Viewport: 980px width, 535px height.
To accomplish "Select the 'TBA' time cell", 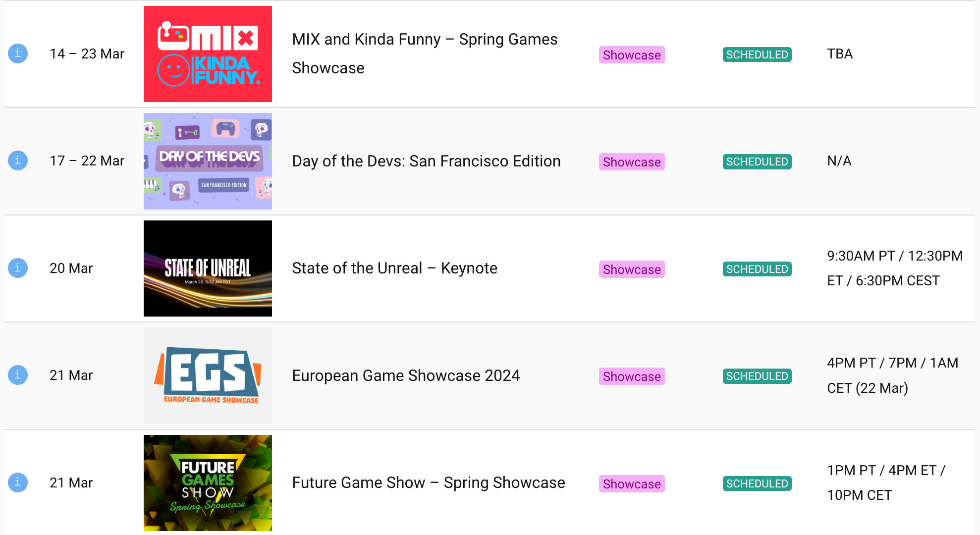I will (840, 53).
